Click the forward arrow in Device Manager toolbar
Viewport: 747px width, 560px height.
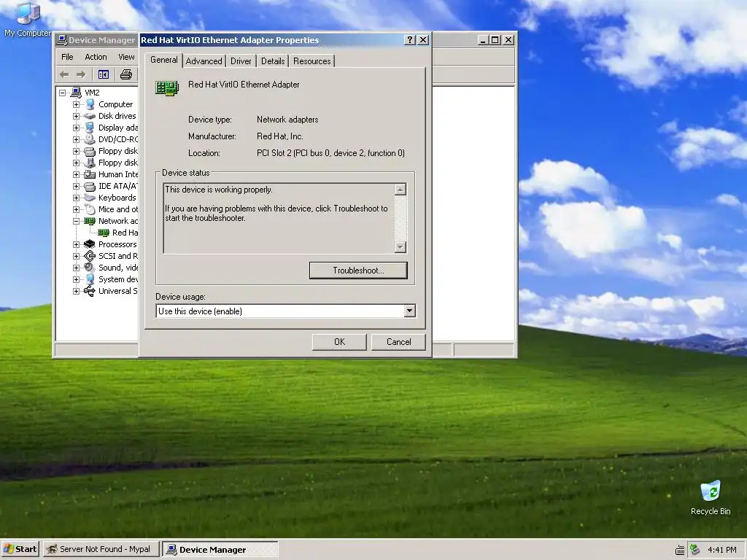[81, 74]
